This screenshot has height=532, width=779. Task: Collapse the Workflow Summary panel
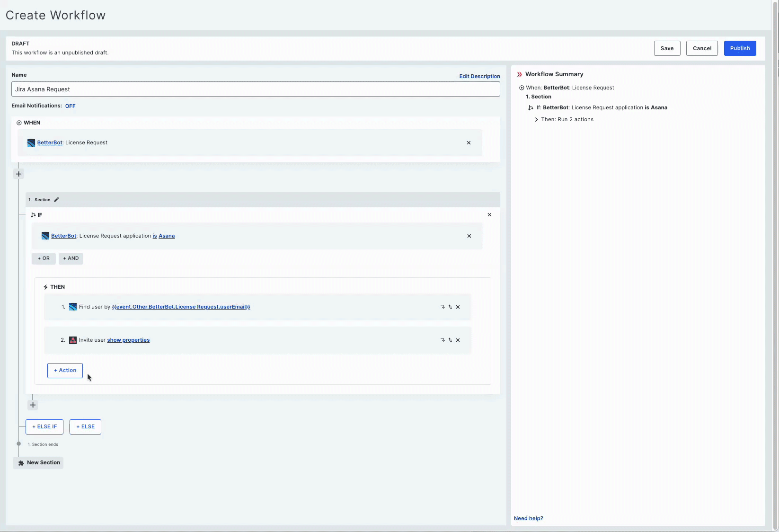(519, 74)
